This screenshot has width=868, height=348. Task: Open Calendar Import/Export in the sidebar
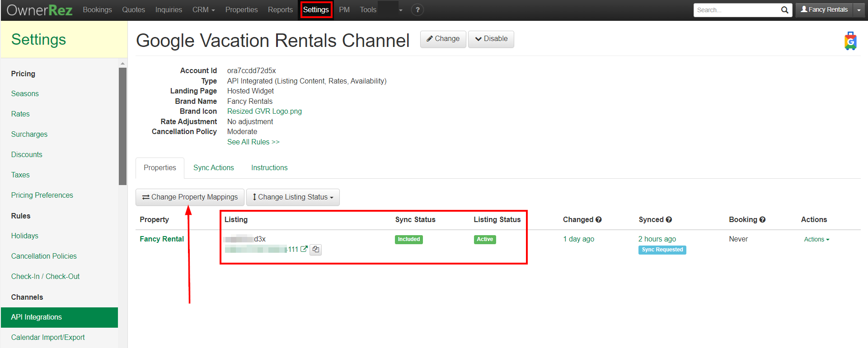[x=48, y=338]
